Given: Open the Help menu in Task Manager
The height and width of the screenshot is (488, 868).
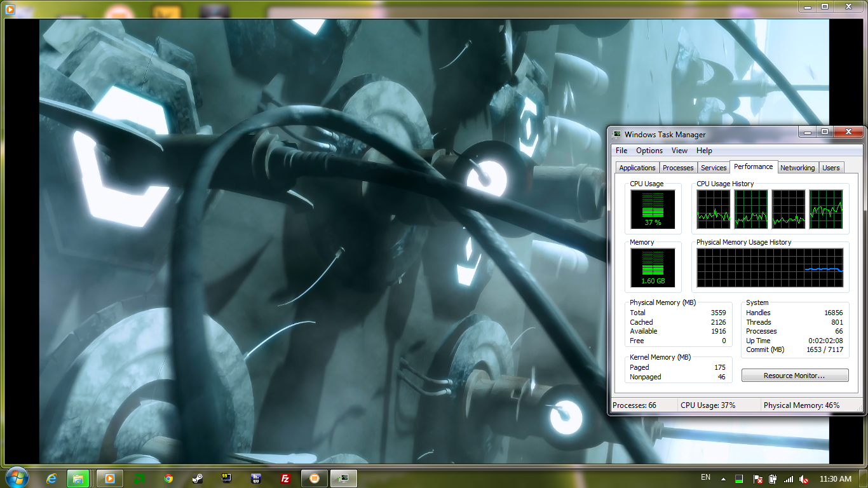Looking at the screenshot, I should (x=704, y=151).
